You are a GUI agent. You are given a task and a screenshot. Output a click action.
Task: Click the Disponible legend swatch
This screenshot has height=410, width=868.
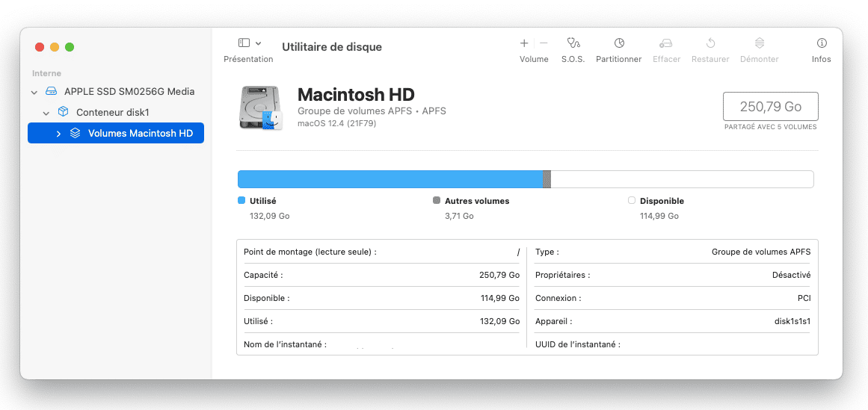632,200
